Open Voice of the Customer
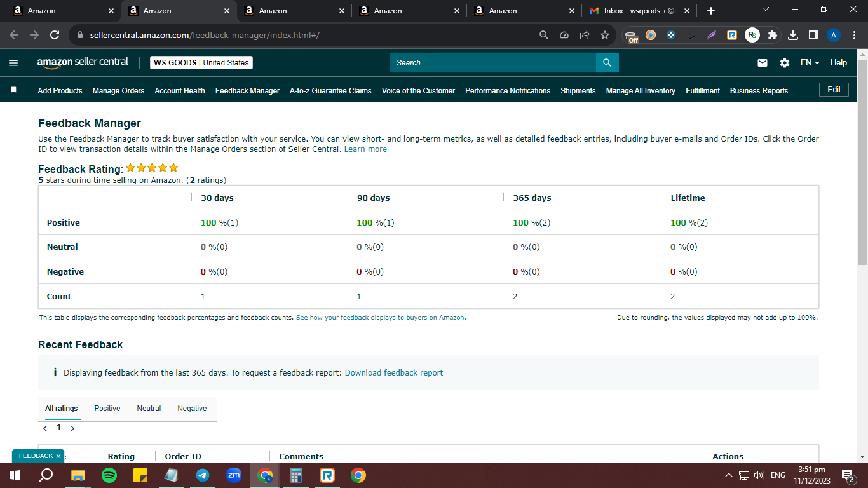 pyautogui.click(x=418, y=91)
